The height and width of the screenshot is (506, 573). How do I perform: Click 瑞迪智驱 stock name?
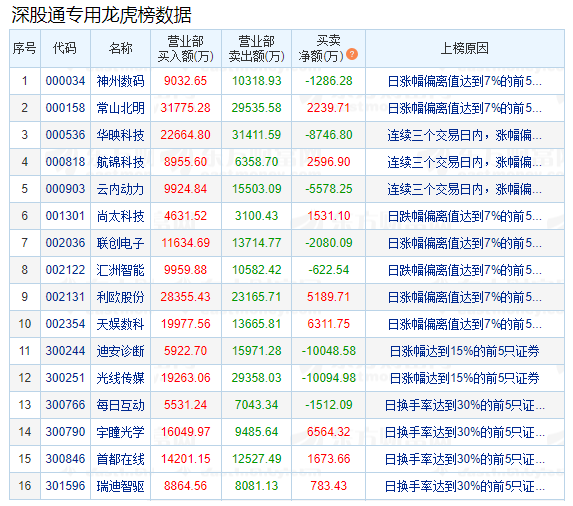120,486
